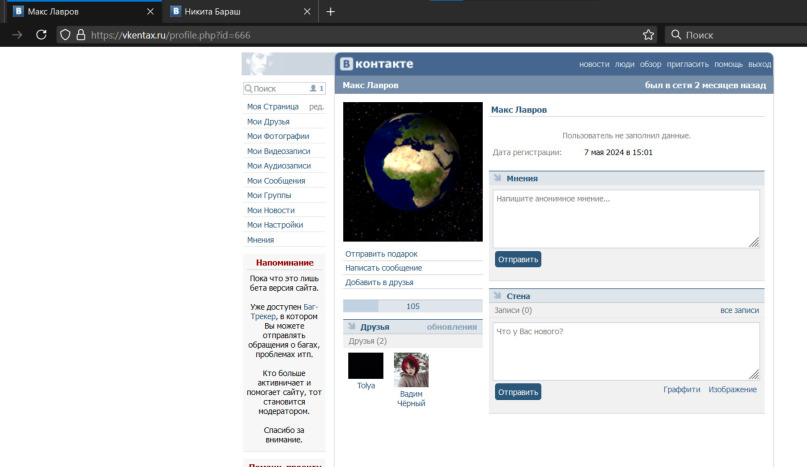Open Мои Группы

(x=269, y=195)
